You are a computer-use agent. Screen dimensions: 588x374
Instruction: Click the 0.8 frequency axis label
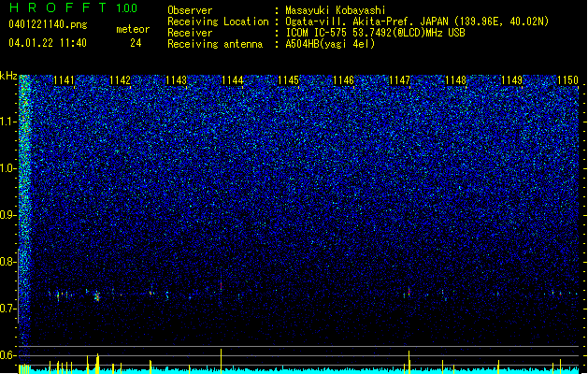8,262
